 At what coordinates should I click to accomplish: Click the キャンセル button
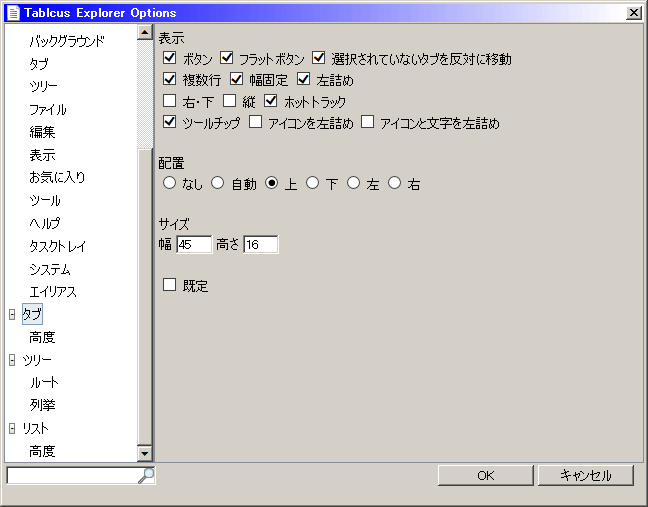coord(586,475)
